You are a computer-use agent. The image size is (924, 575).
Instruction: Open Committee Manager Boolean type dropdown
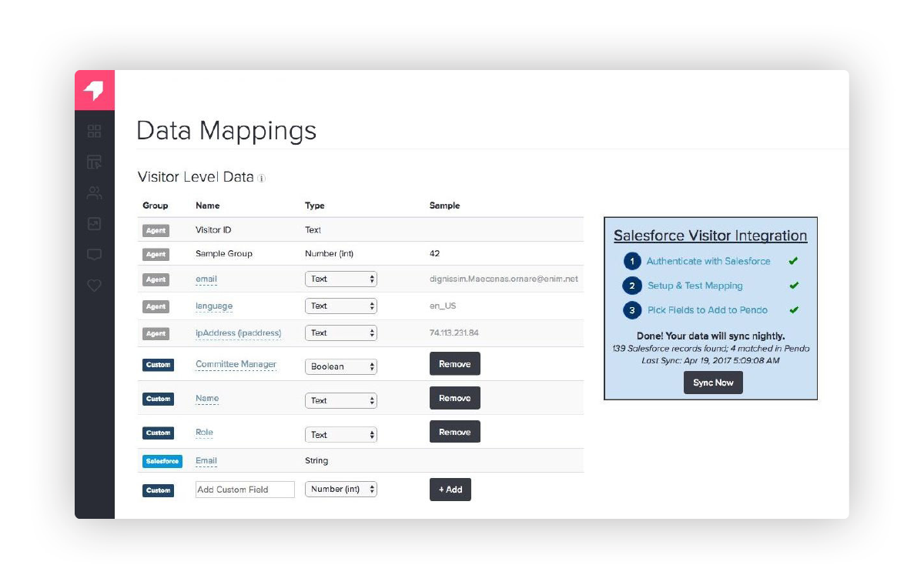tap(340, 366)
